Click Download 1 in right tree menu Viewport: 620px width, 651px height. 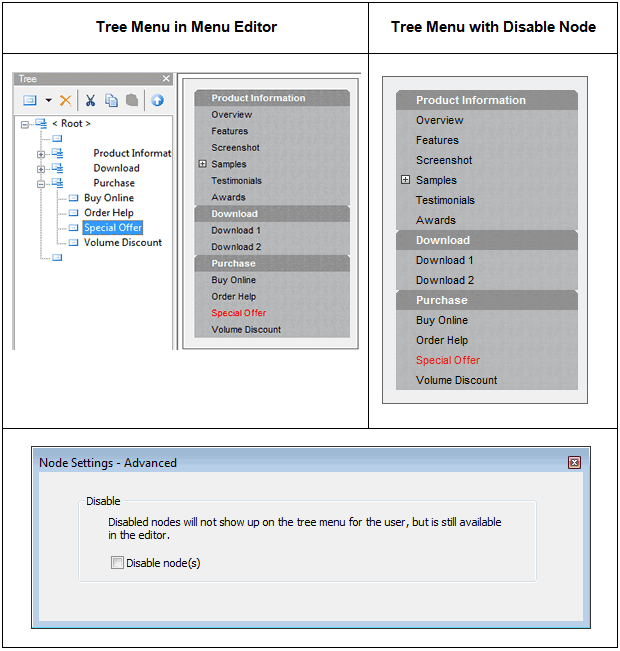tap(445, 260)
